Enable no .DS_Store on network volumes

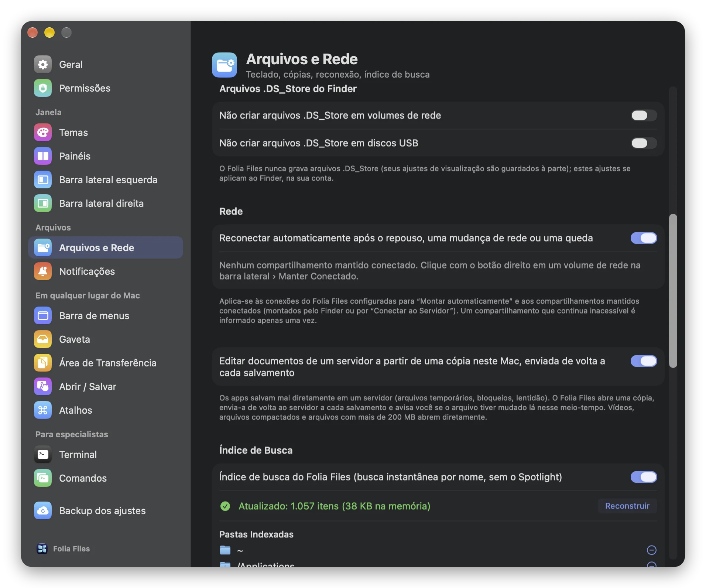pos(644,116)
